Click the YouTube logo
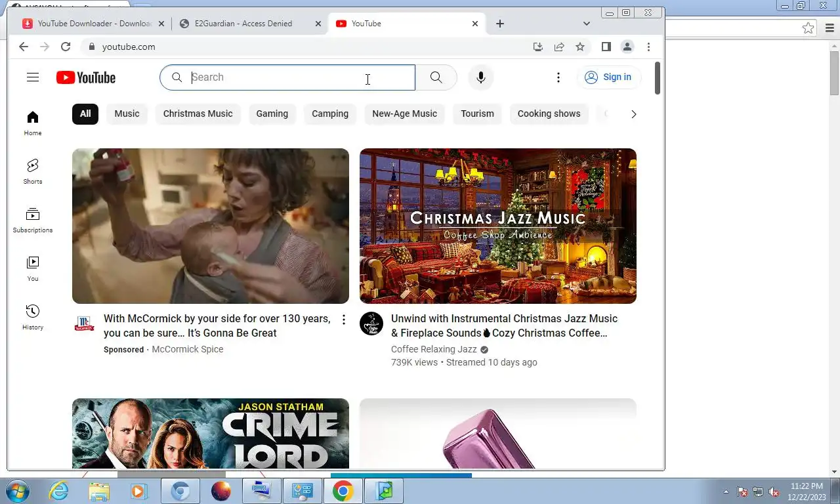 pyautogui.click(x=86, y=77)
